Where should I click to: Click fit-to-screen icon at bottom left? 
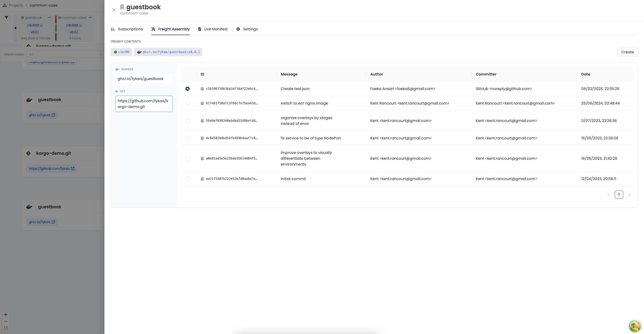pos(6,328)
